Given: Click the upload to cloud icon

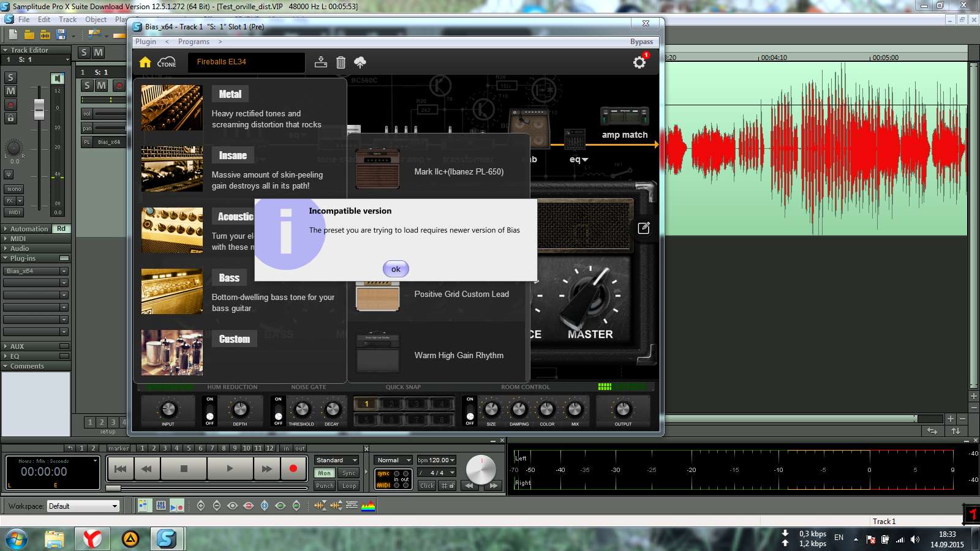Looking at the screenshot, I should coord(360,62).
